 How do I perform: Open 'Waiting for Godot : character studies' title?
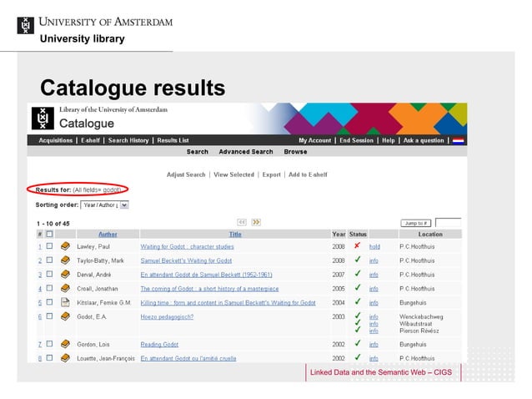(187, 247)
